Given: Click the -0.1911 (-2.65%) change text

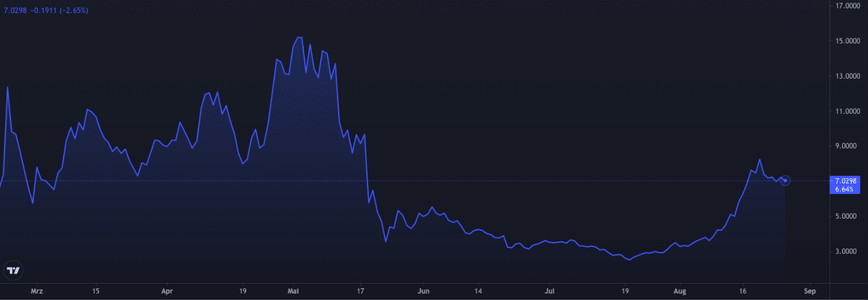Looking at the screenshot, I should 59,11.
